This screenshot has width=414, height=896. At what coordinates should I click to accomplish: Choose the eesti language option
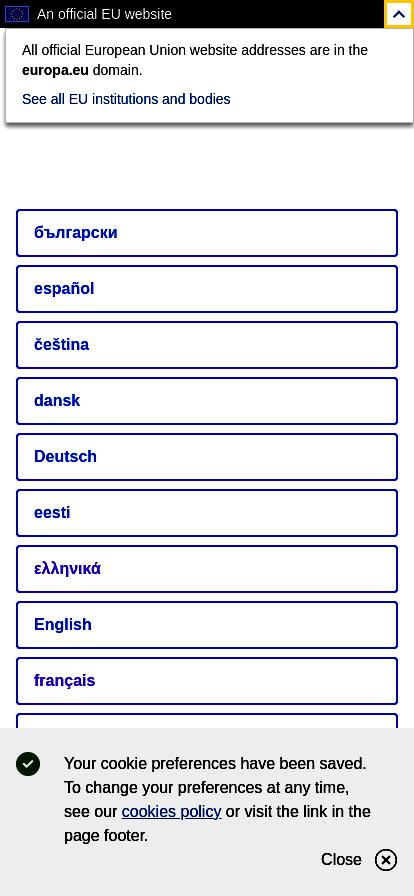coord(207,513)
